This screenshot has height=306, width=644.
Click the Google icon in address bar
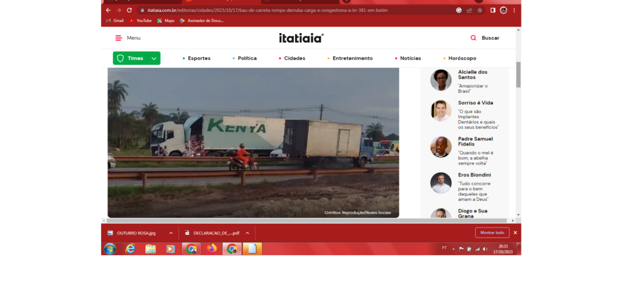click(458, 10)
